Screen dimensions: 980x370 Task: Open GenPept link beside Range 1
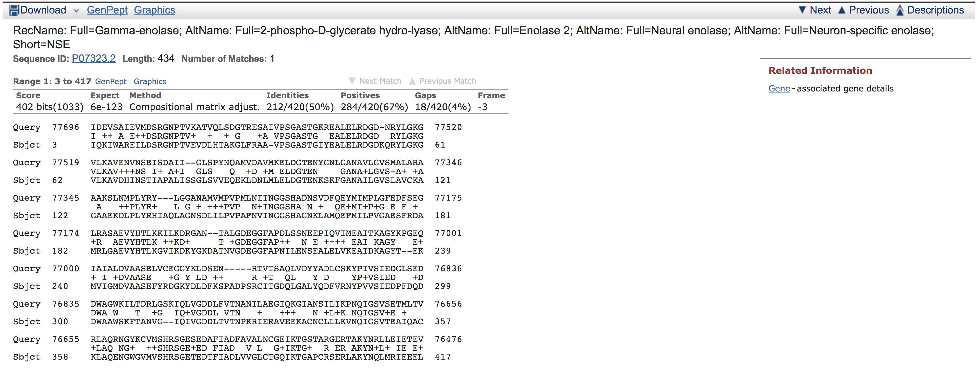(x=110, y=82)
